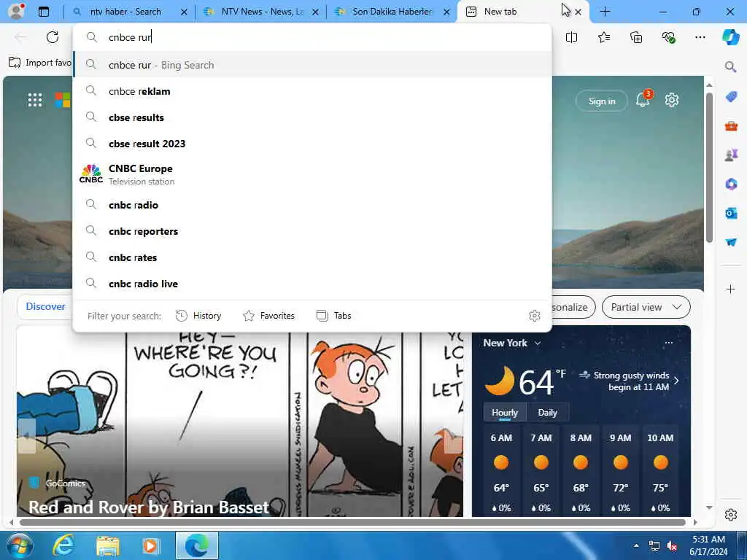Filter search by Tabs
747x560 pixels.
tap(334, 316)
